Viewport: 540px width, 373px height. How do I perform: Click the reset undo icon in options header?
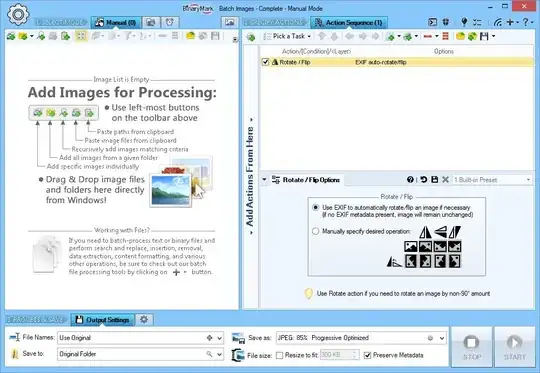423,179
